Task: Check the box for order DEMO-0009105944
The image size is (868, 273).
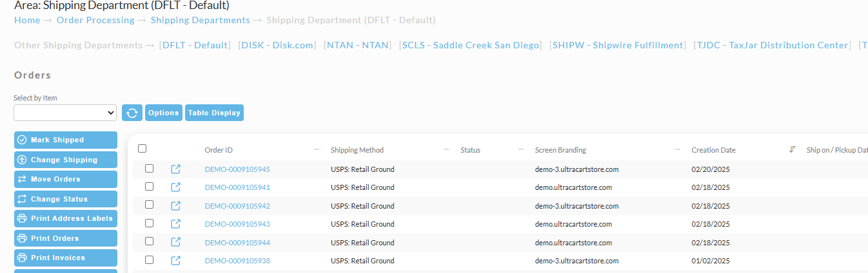Action: point(149,241)
